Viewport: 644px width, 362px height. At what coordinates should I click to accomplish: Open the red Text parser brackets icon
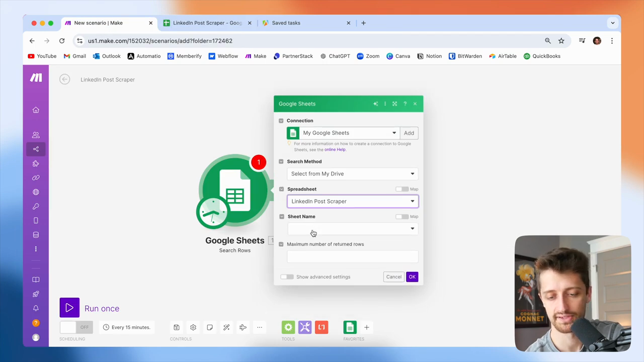321,327
